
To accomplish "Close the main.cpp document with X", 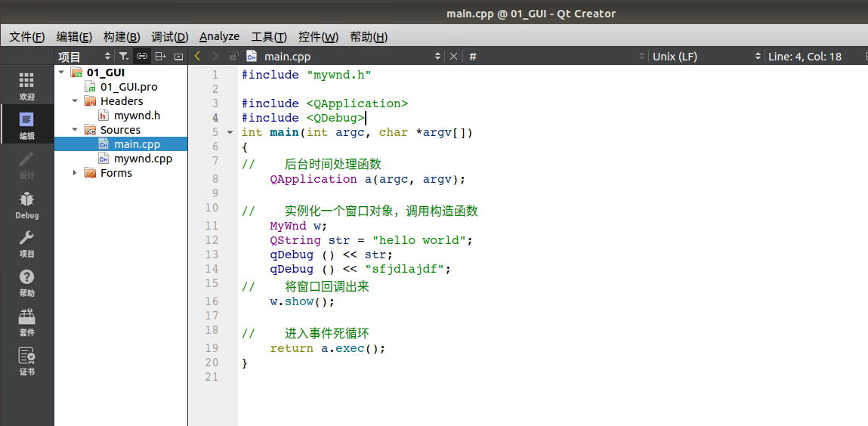I will tap(453, 56).
